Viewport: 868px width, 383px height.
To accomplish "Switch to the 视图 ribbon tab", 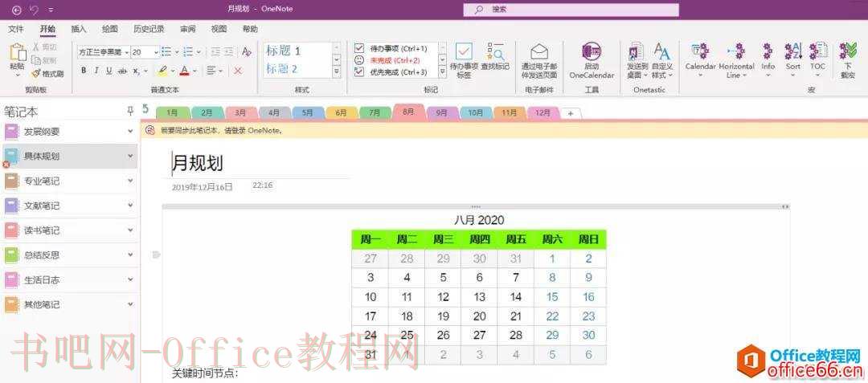I will pyautogui.click(x=219, y=29).
